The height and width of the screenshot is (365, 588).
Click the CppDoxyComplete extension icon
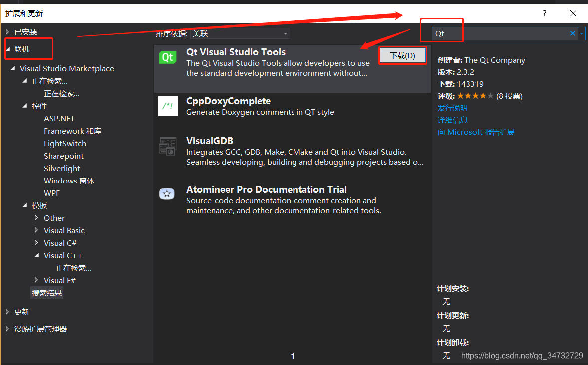tap(168, 106)
